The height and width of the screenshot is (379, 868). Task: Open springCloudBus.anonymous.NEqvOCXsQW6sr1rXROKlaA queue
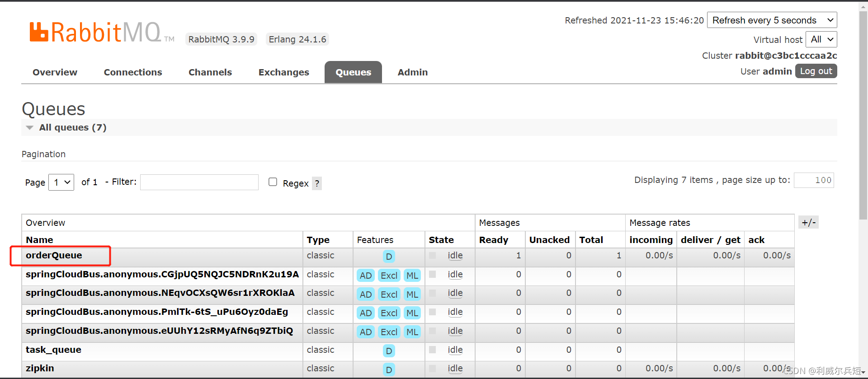click(x=160, y=293)
